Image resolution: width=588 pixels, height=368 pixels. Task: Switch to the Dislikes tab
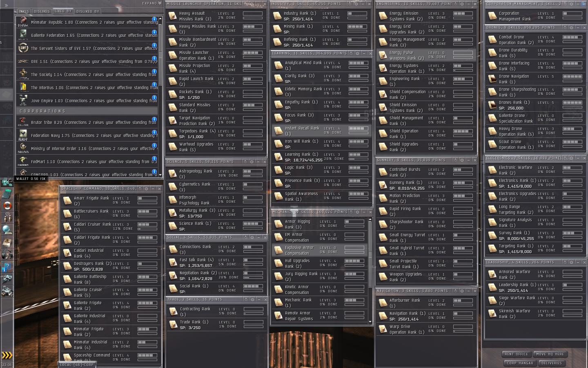click(x=42, y=11)
